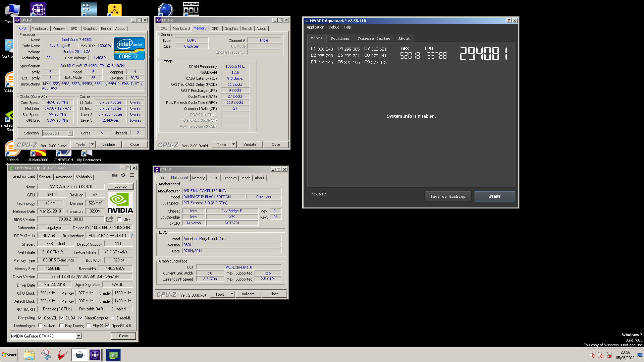Click BIOS Version field 70.00.21.00.03

point(71,220)
